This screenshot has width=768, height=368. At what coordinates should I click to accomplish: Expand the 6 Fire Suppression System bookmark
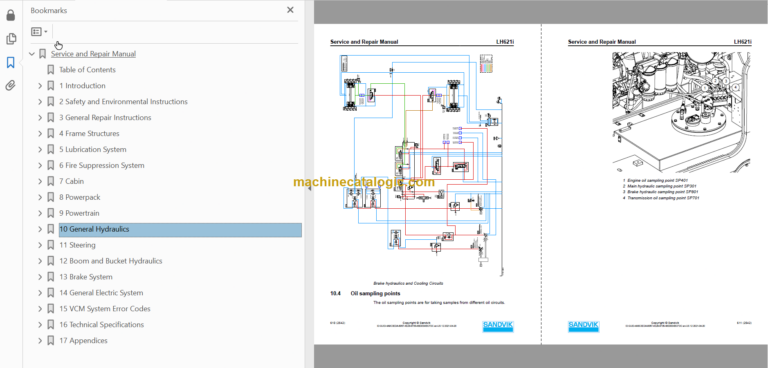point(40,165)
